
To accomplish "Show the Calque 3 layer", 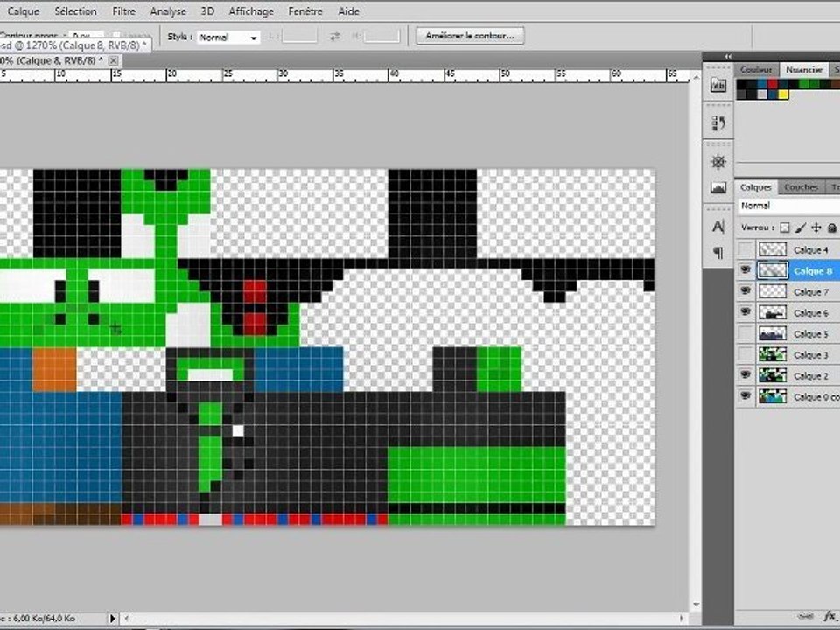I will [745, 354].
